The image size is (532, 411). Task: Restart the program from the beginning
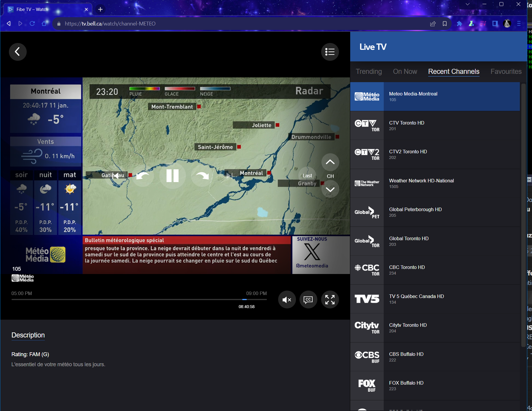(x=116, y=176)
